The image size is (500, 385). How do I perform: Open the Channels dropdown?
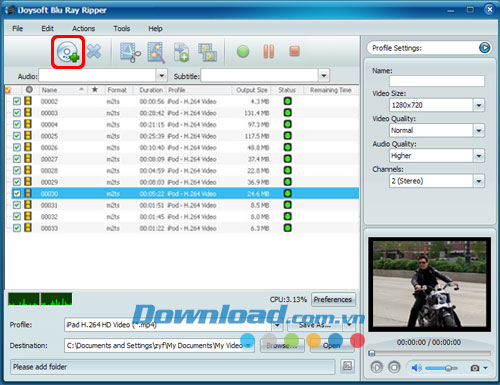(x=479, y=181)
